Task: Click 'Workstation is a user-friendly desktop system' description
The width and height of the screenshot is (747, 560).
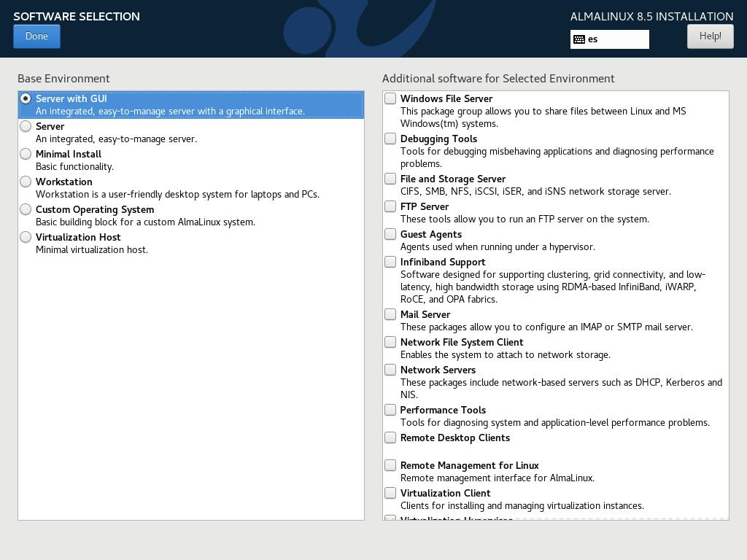Action: coord(178,194)
